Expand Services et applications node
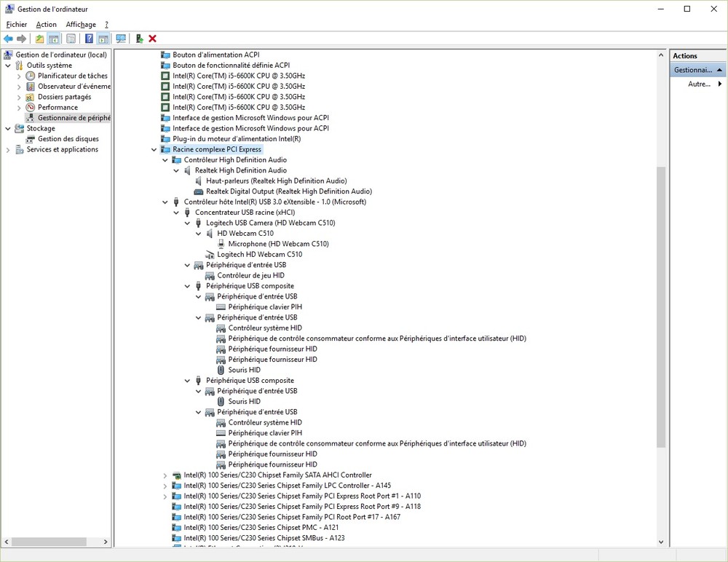The height and width of the screenshot is (562, 728). point(8,150)
